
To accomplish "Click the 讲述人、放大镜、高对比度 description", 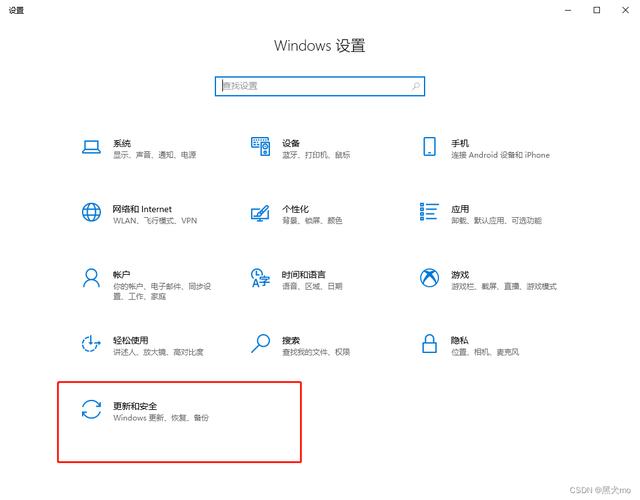I will click(158, 352).
